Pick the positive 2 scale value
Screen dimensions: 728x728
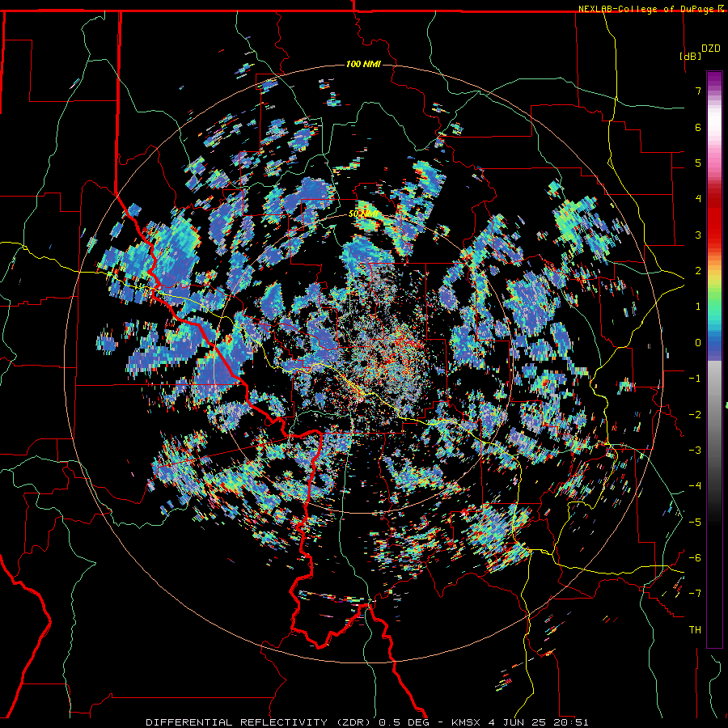698,271
